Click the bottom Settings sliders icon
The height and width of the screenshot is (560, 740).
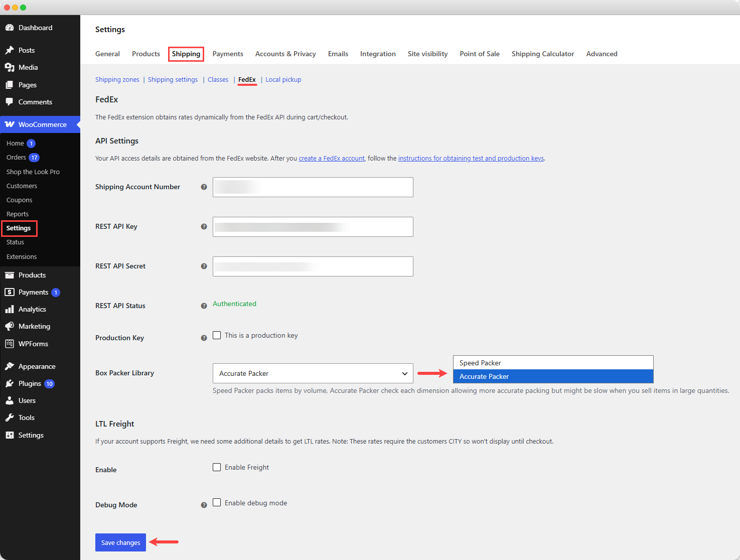point(10,435)
